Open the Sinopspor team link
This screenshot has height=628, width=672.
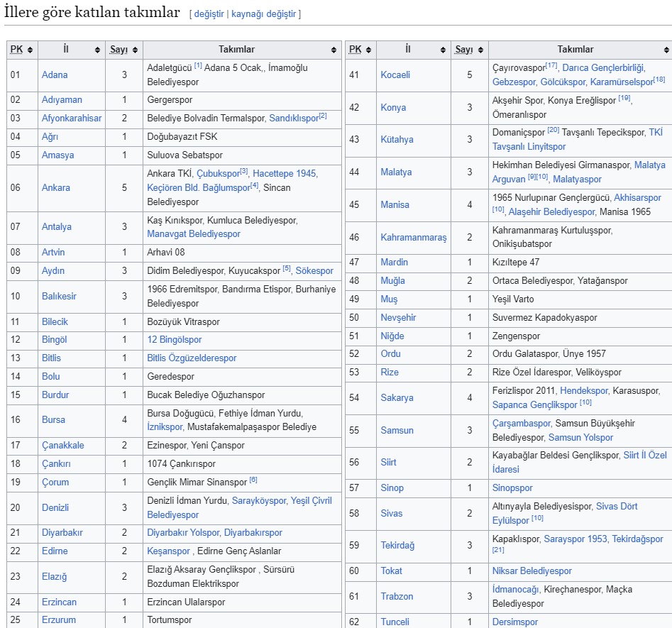coord(512,487)
